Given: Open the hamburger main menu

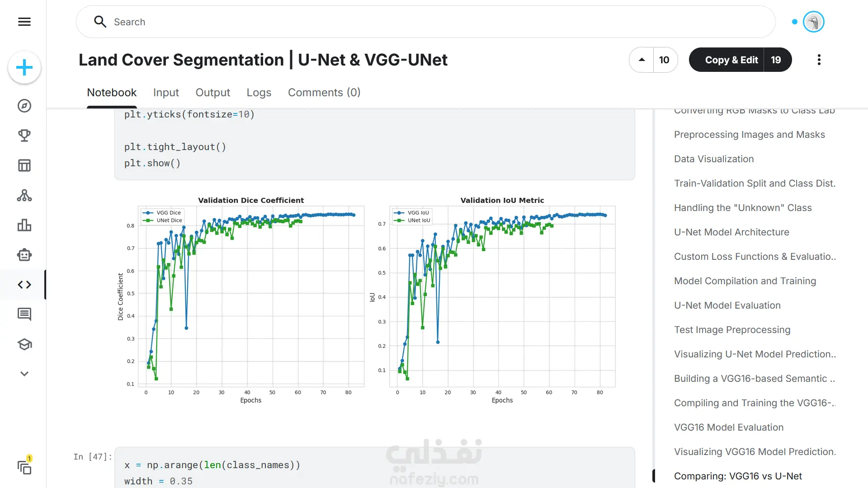Looking at the screenshot, I should (24, 22).
